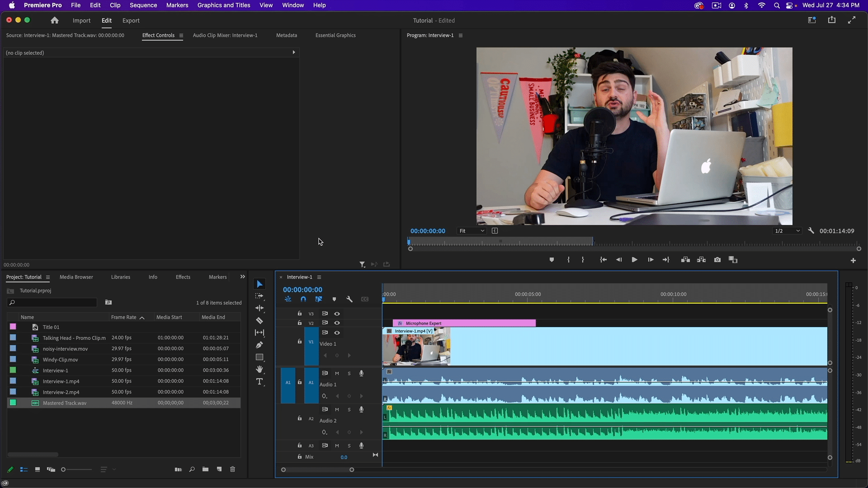
Task: Toggle Video 1 track output eye
Action: coord(337,333)
